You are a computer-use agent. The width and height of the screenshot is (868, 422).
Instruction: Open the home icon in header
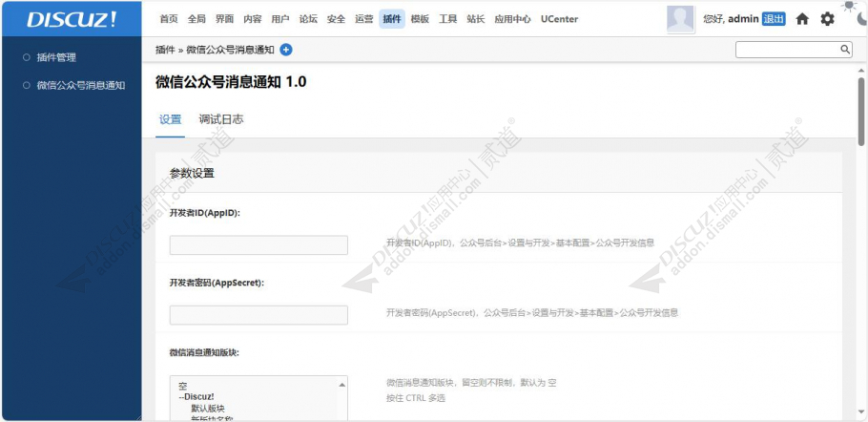(x=802, y=19)
